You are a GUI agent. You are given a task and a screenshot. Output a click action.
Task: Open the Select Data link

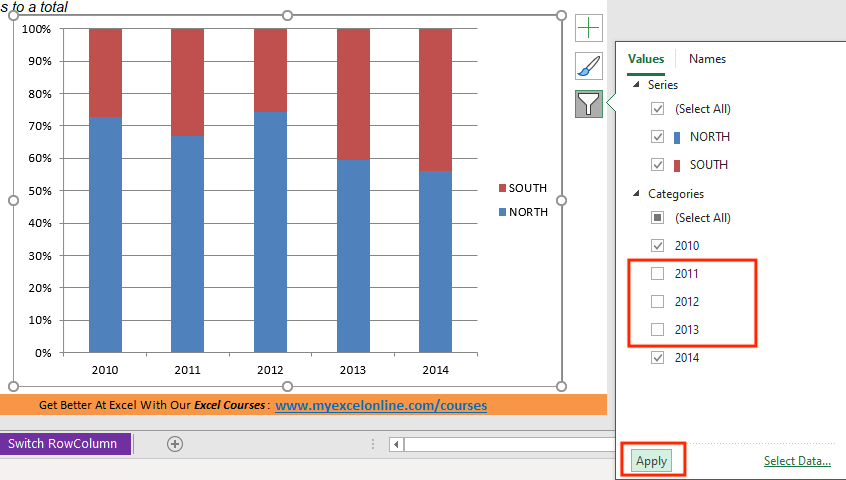tap(797, 461)
